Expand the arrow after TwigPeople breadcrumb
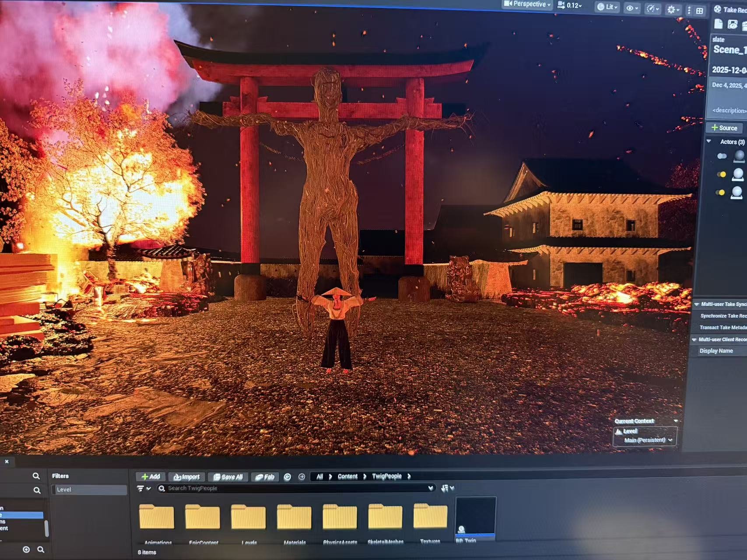 coord(409,476)
